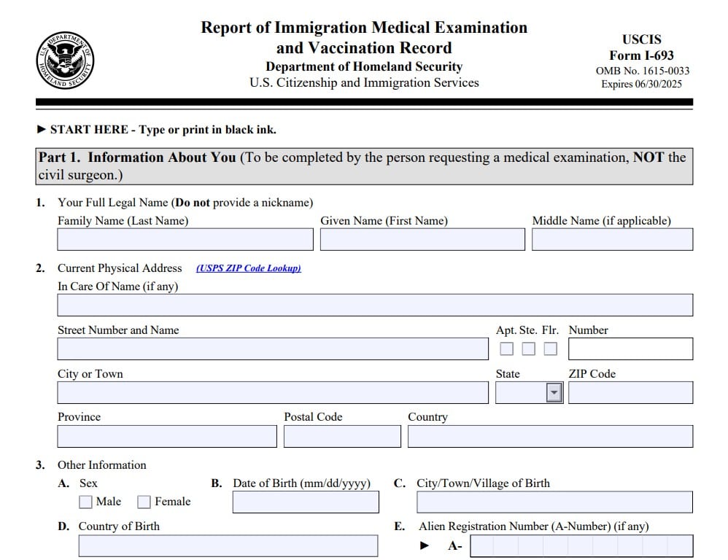Click the 'Current Physical Address' label
728x560 pixels.
(120, 268)
